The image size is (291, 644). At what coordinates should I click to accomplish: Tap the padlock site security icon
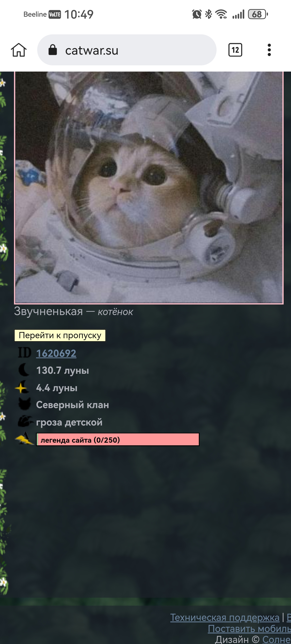pos(53,50)
